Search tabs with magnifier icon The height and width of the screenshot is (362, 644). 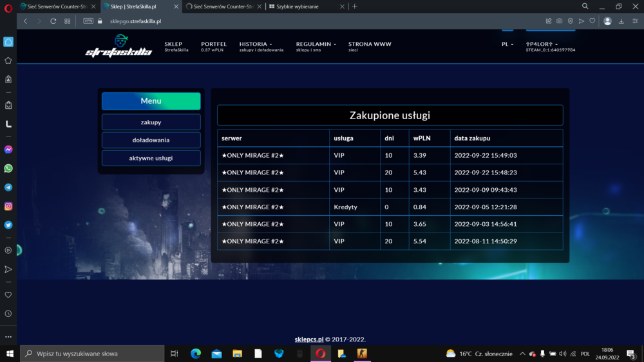pyautogui.click(x=585, y=6)
